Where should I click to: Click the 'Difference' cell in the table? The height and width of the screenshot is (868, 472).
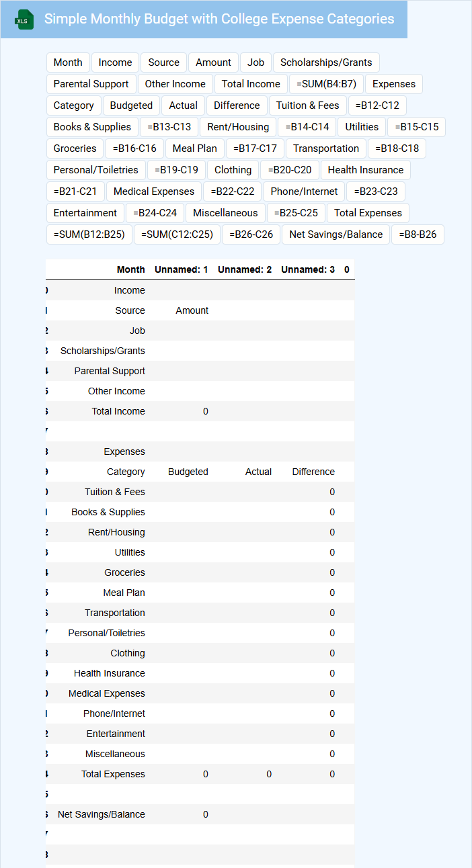[x=313, y=472]
